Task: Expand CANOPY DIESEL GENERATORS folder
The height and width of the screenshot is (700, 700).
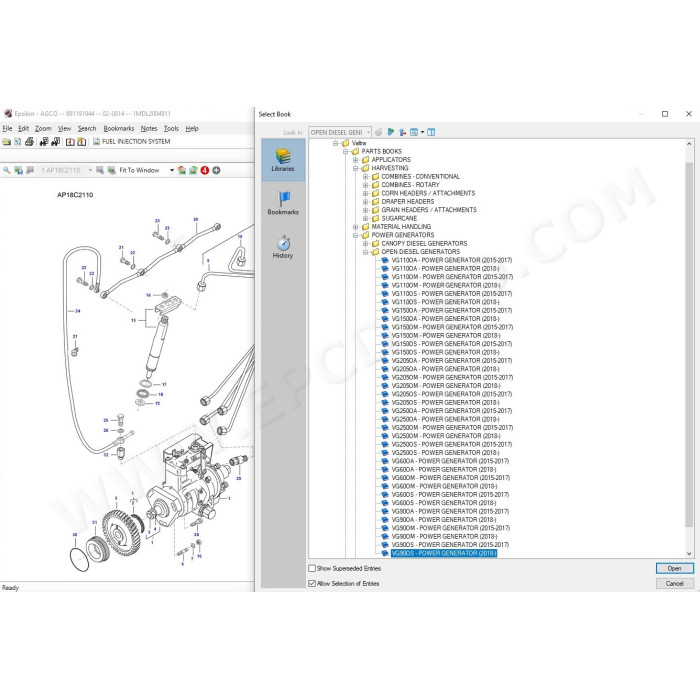Action: pyautogui.click(x=366, y=244)
